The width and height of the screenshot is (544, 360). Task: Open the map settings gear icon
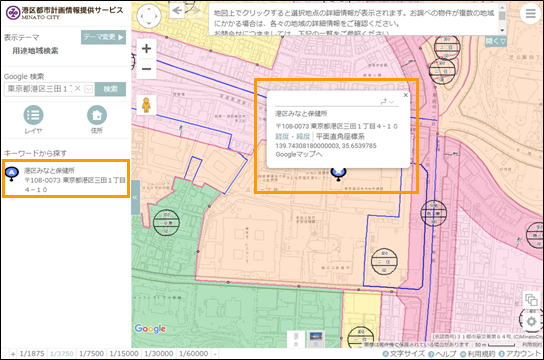[531, 322]
